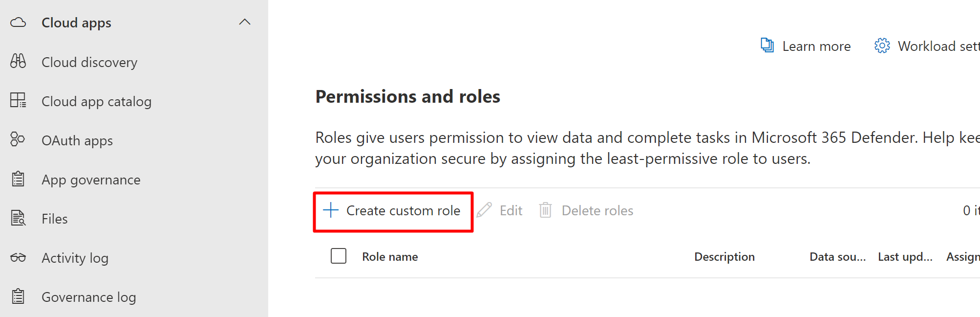Image resolution: width=980 pixels, height=317 pixels.
Task: Click the Learn more document icon
Action: point(767,45)
